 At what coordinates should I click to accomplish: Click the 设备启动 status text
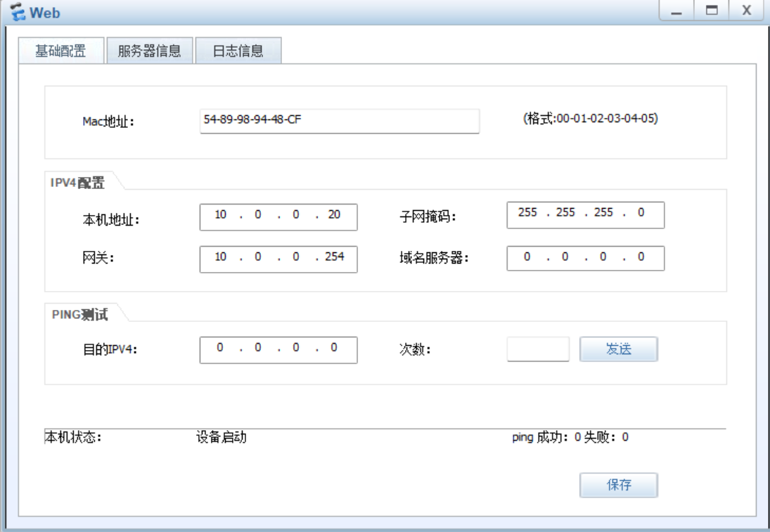pos(221,437)
